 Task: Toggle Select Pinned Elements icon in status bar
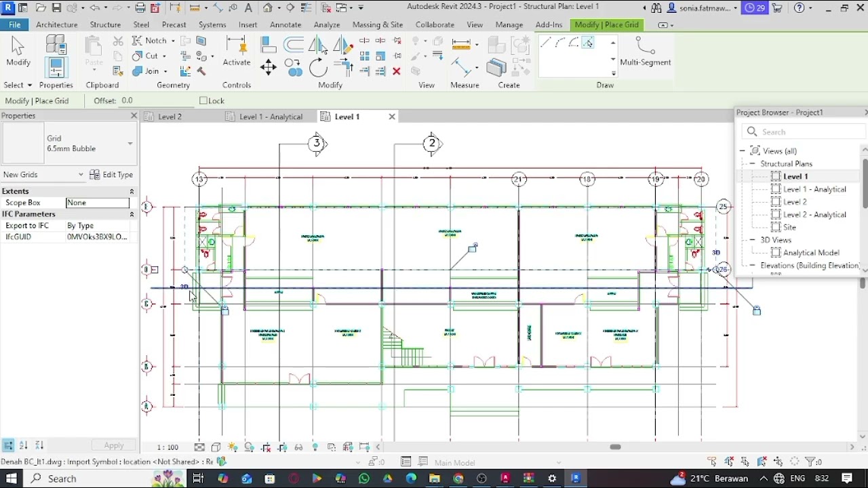745,462
